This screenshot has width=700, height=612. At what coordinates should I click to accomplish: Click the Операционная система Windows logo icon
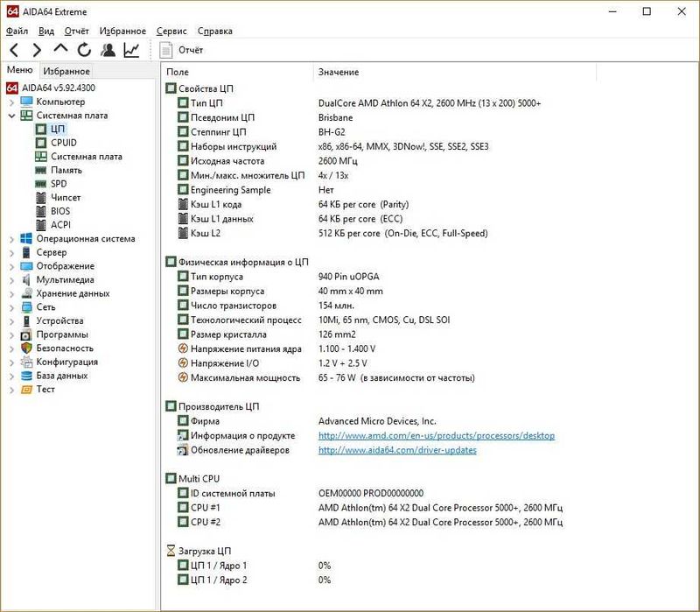tap(26, 238)
